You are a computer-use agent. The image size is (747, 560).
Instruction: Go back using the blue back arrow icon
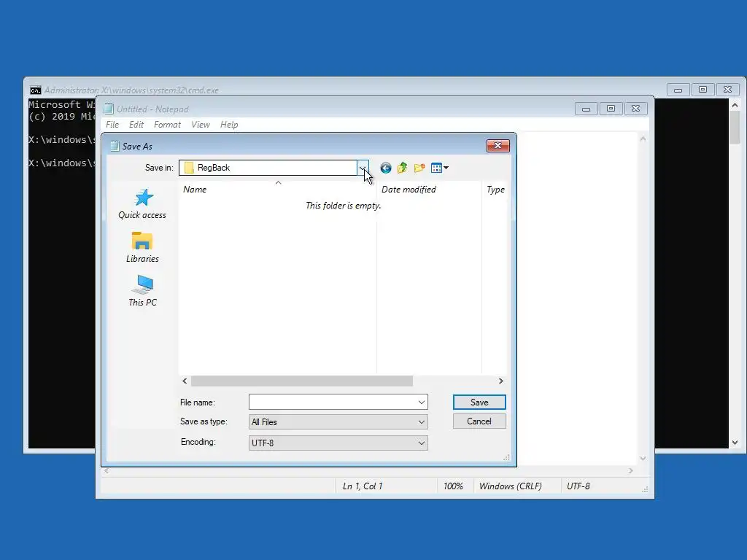click(385, 168)
